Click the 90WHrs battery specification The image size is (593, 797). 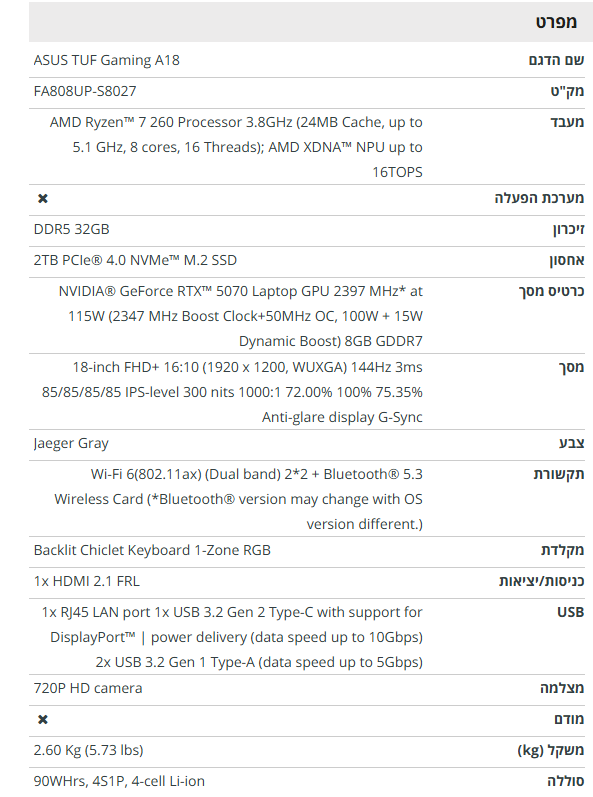pyautogui.click(x=119, y=781)
